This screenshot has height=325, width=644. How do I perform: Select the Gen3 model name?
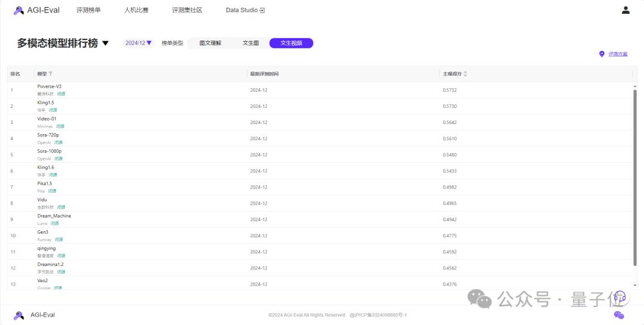pos(43,232)
